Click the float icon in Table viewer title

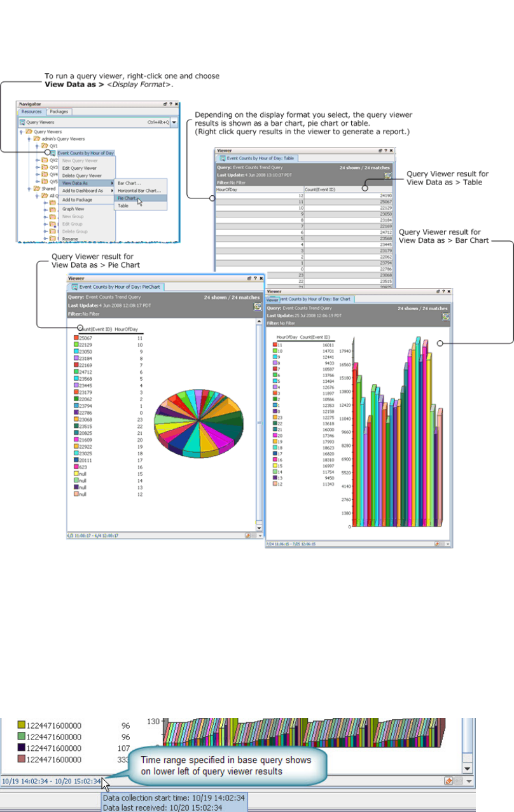click(x=380, y=152)
